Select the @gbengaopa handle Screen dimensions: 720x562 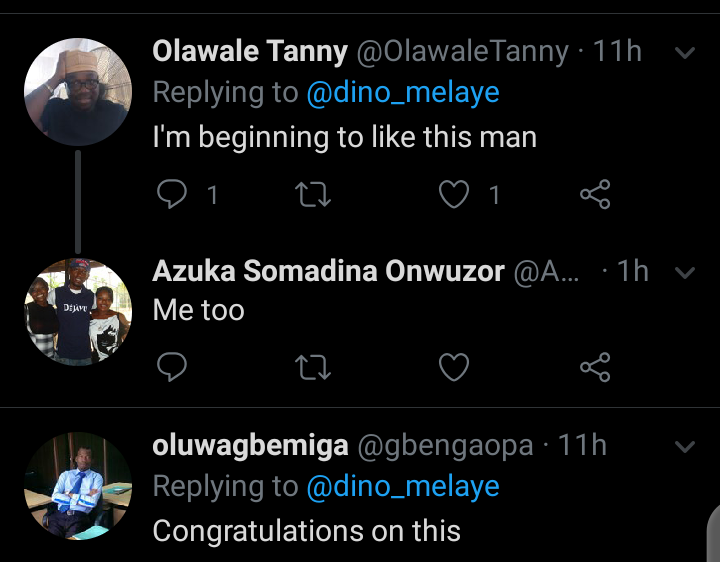(445, 446)
